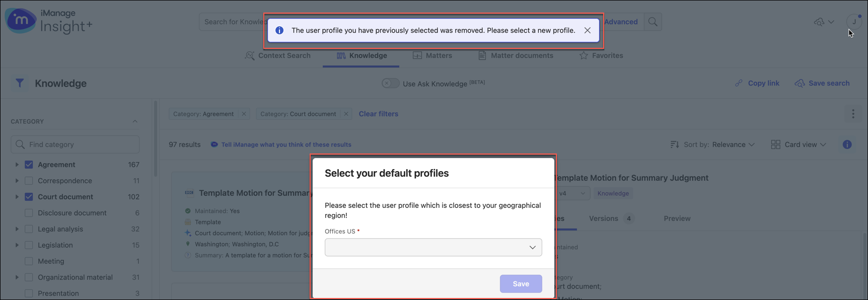868x300 pixels.
Task: Click Tell iManage what you think link
Action: click(286, 144)
